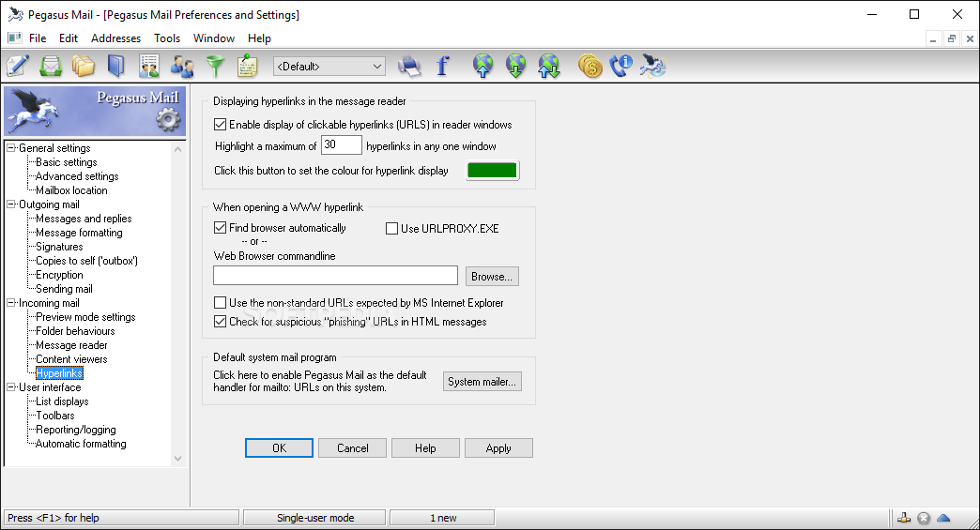The image size is (980, 530).
Task: Open the Edit menu
Action: pos(69,38)
